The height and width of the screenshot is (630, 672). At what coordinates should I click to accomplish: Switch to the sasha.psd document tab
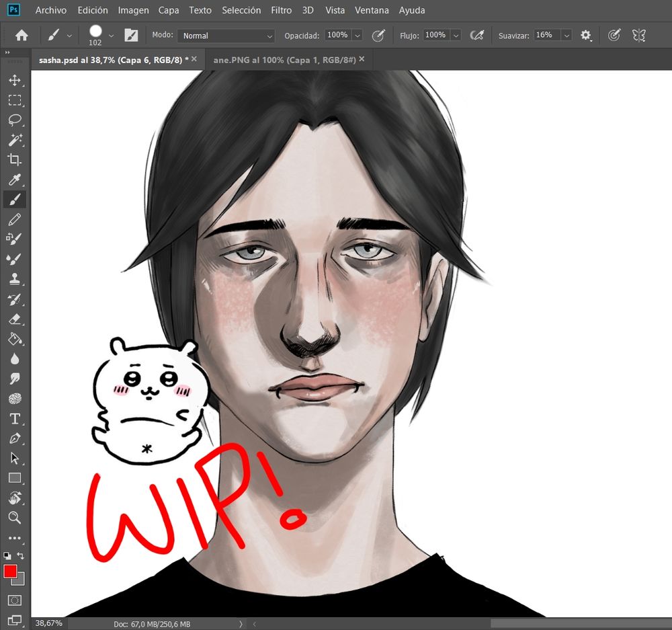pyautogui.click(x=114, y=60)
